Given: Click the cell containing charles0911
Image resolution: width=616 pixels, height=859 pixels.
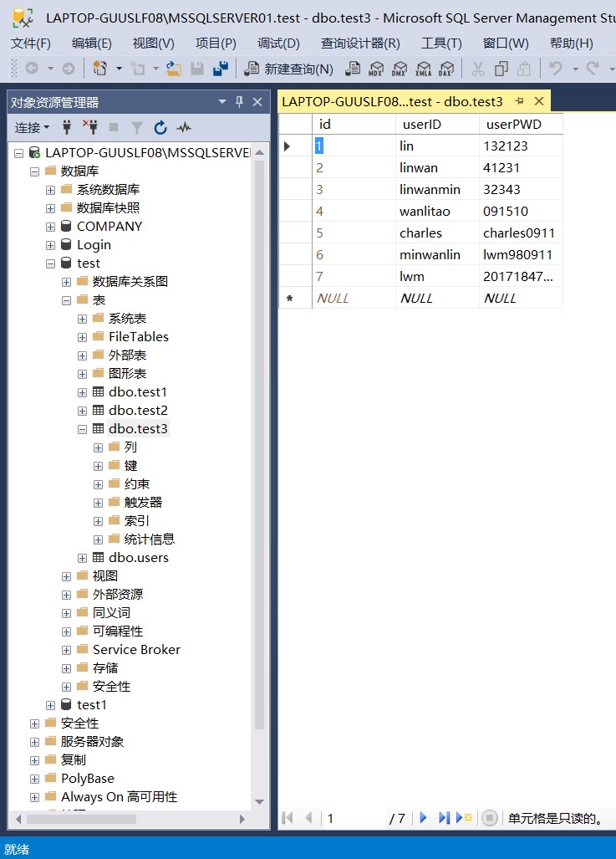Looking at the screenshot, I should click(x=521, y=233).
